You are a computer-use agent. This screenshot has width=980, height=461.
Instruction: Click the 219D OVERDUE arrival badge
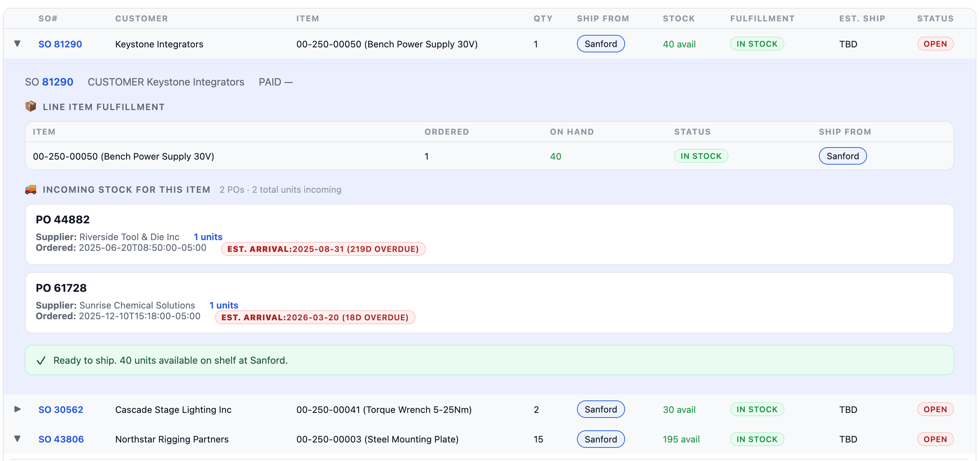point(323,249)
